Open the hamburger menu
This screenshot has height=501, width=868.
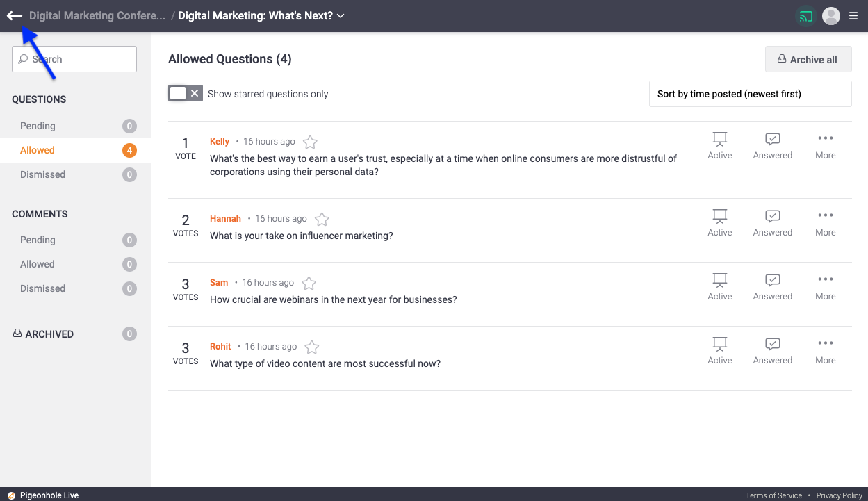point(853,16)
